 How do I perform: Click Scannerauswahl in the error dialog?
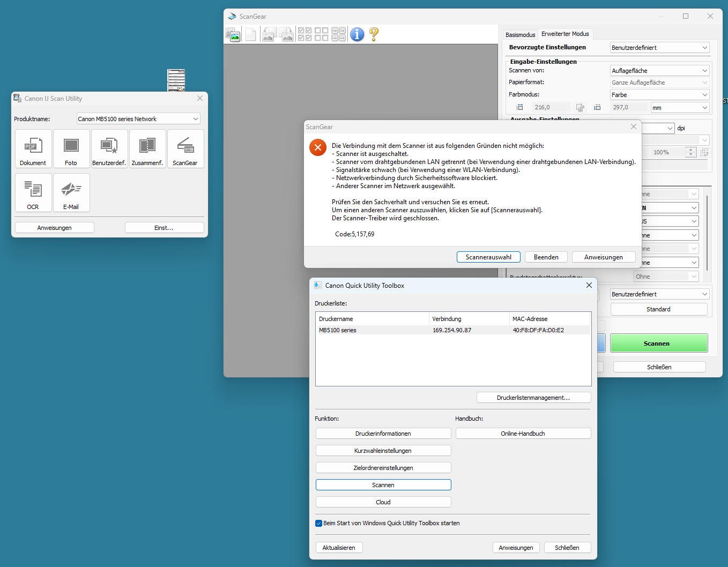pos(488,257)
